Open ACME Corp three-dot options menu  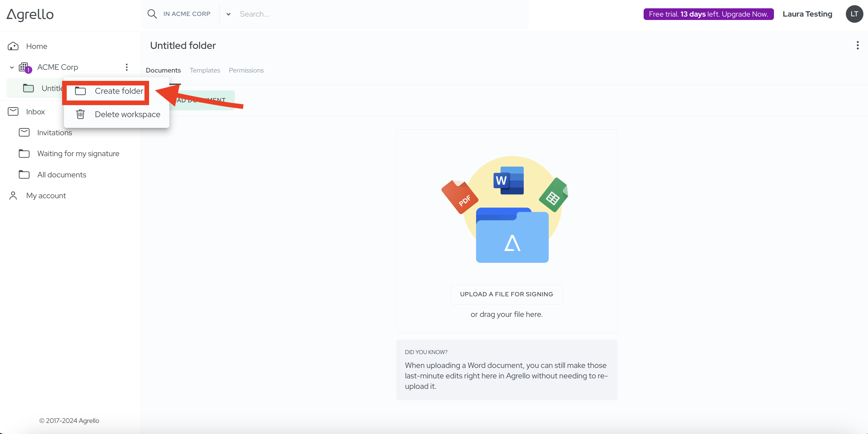coord(127,67)
